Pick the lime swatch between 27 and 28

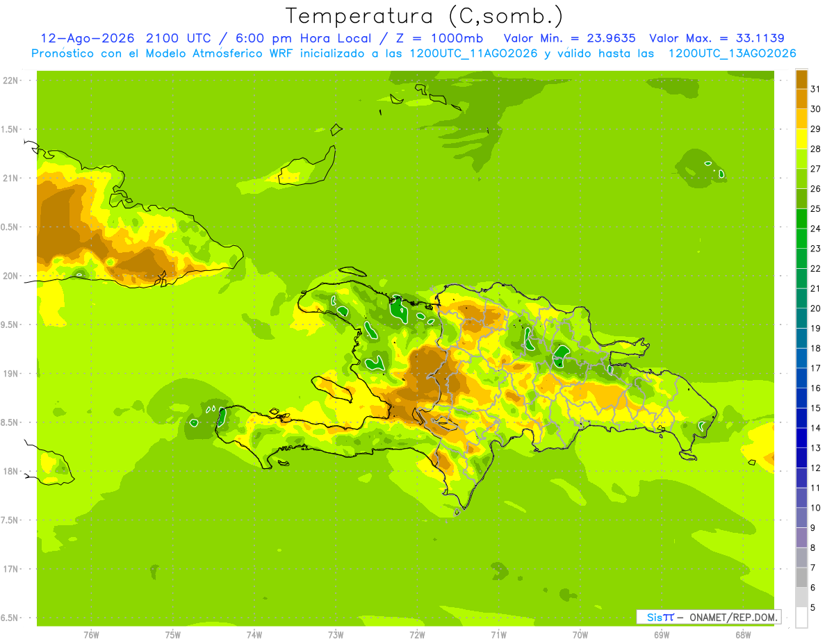(801, 158)
